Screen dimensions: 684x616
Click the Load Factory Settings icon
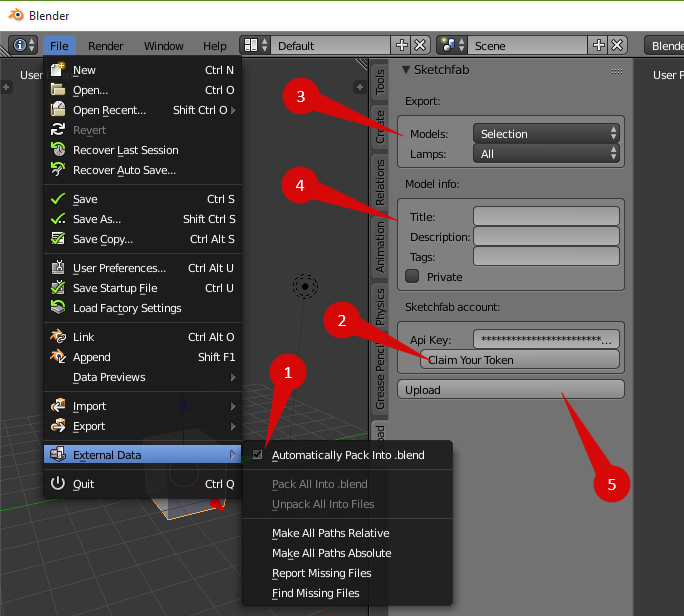(58, 308)
